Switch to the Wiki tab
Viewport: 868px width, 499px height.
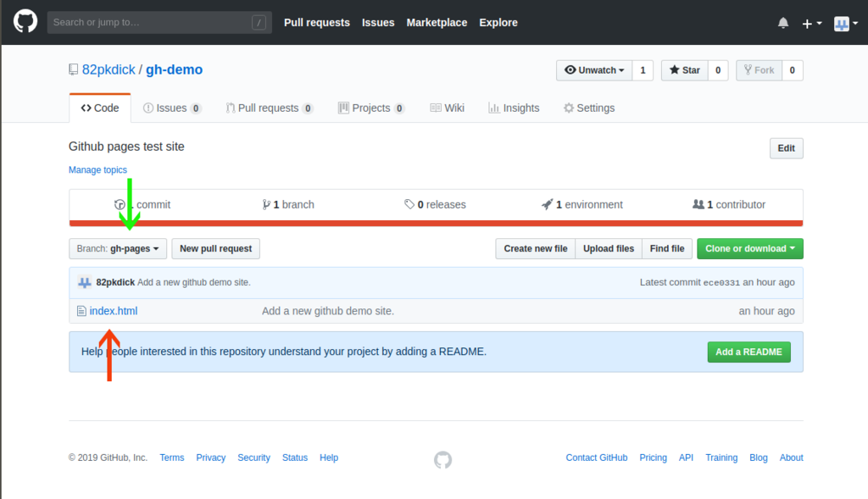coord(448,108)
